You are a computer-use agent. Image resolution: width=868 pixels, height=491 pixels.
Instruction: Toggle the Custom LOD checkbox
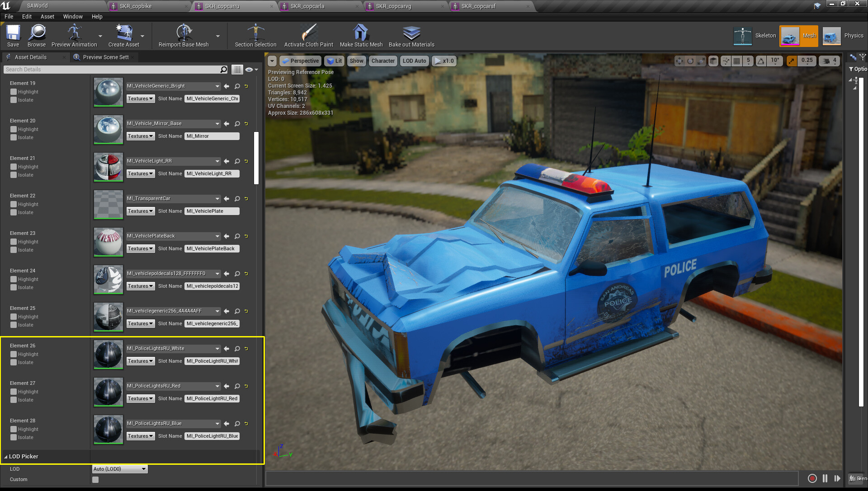95,480
